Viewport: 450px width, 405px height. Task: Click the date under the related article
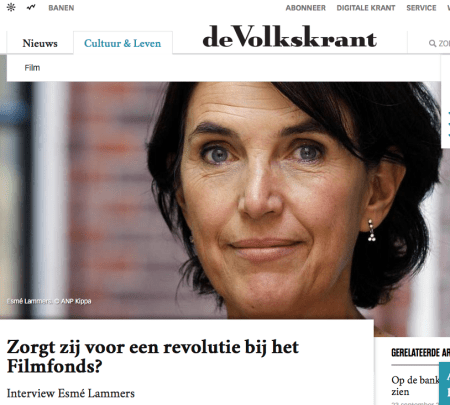click(x=415, y=403)
